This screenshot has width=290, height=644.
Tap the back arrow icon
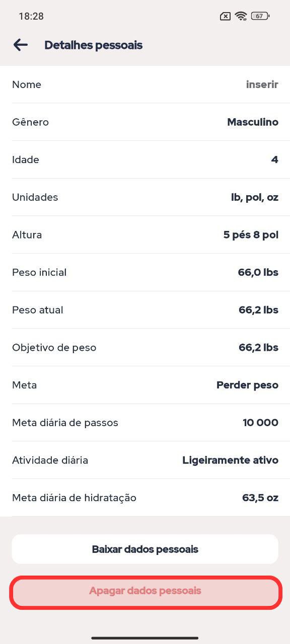point(20,45)
